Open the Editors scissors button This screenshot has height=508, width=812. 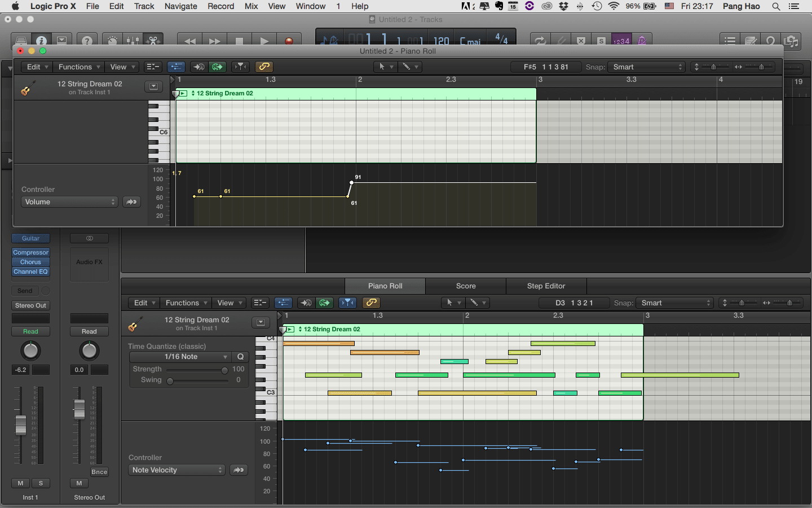point(153,40)
